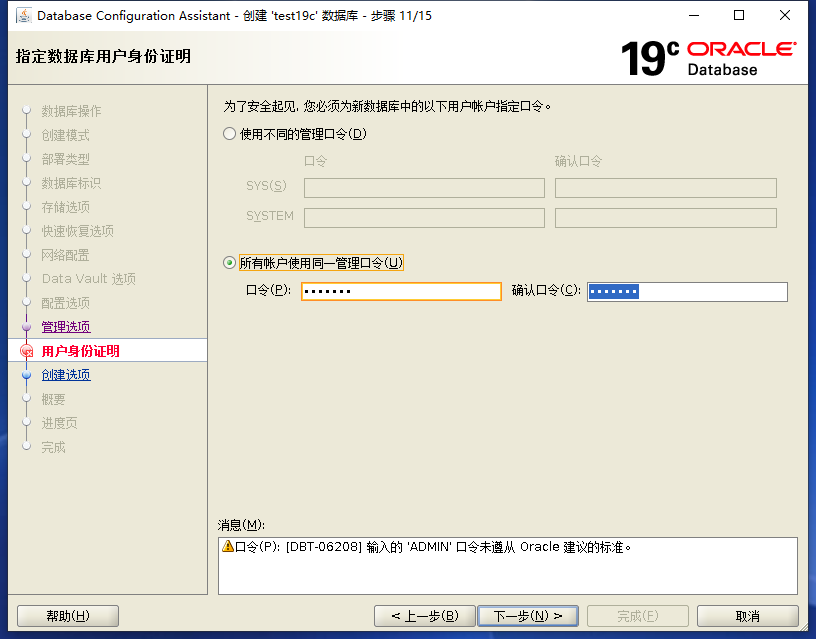Click the 完成 step label in sidebar
The width and height of the screenshot is (816, 639).
54,447
